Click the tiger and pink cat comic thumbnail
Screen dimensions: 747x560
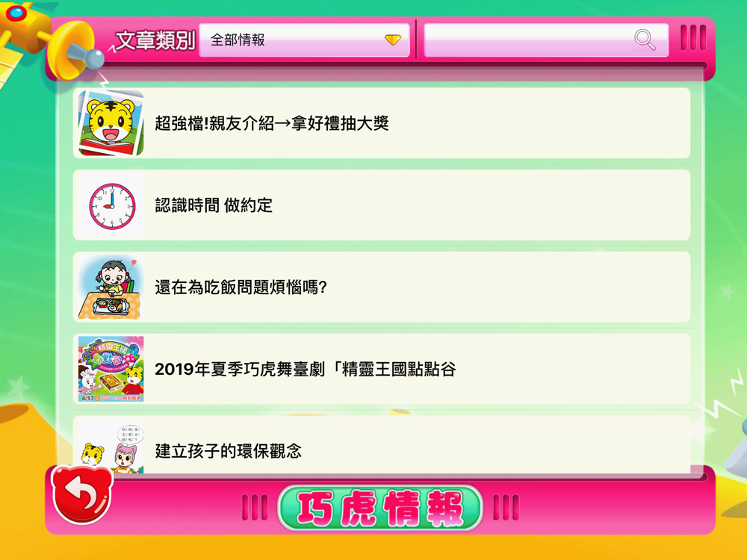pyautogui.click(x=111, y=447)
